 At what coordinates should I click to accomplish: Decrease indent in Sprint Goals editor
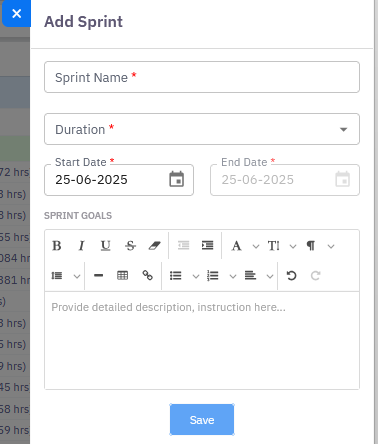point(183,246)
